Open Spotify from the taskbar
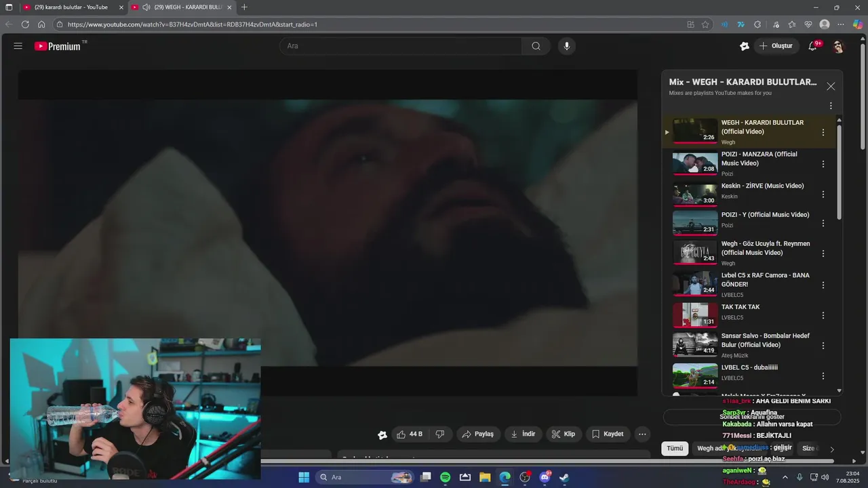The image size is (868, 488). pos(446,477)
